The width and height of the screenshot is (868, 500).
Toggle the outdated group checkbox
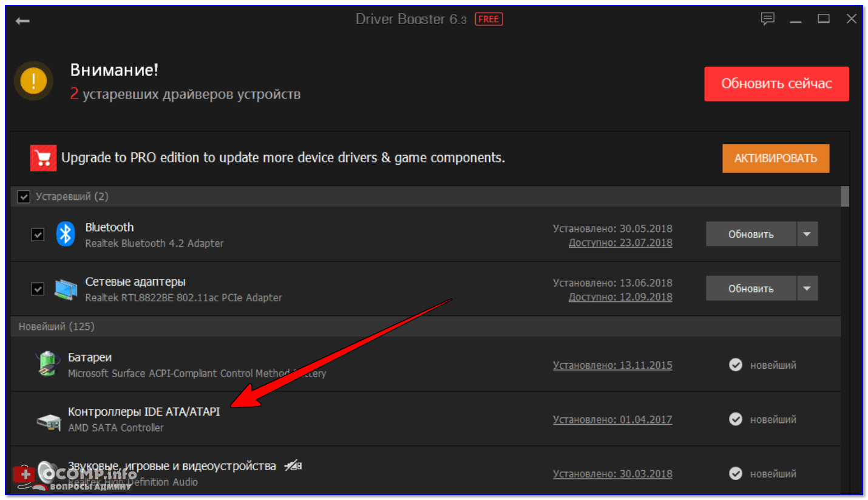point(24,197)
